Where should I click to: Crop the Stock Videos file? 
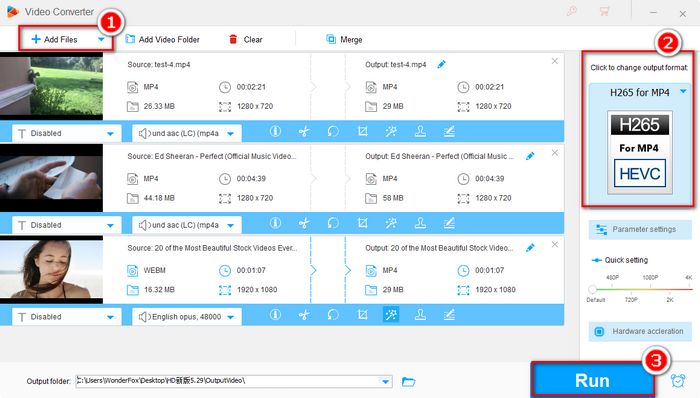362,315
